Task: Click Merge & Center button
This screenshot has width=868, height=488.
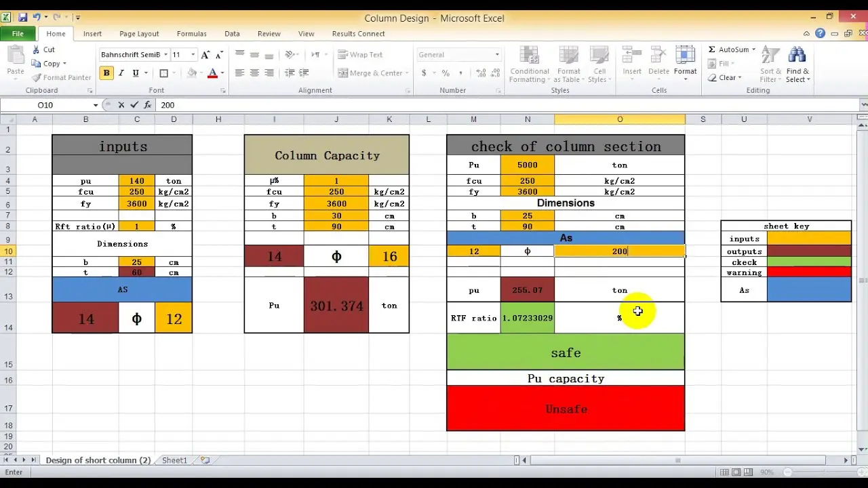Action: [370, 73]
